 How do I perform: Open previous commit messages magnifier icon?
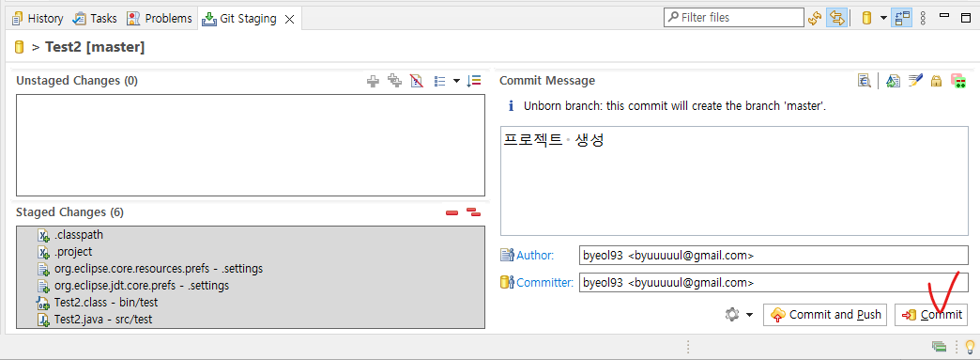(865, 81)
